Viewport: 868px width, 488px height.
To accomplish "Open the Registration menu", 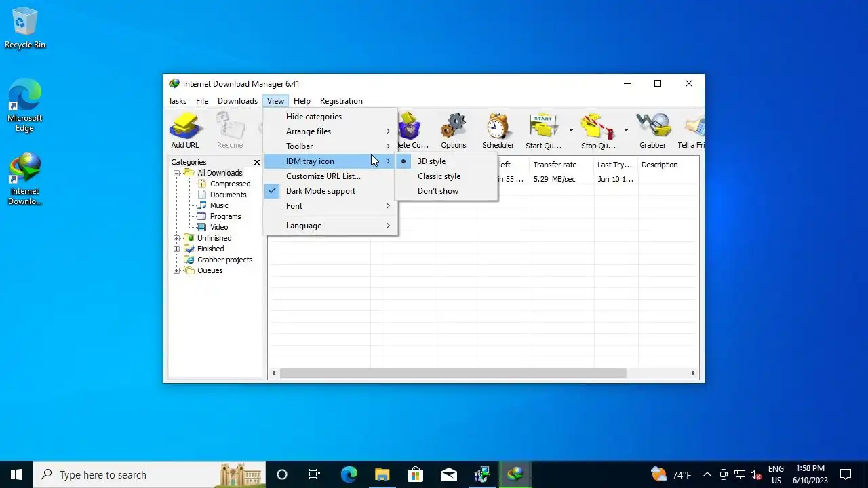I will pyautogui.click(x=341, y=101).
